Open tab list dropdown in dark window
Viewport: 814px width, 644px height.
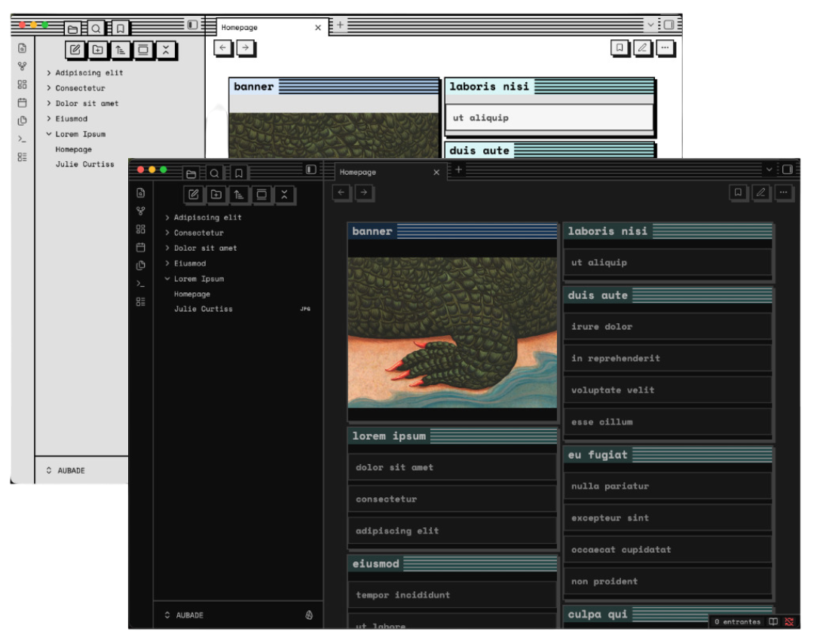pyautogui.click(x=769, y=169)
